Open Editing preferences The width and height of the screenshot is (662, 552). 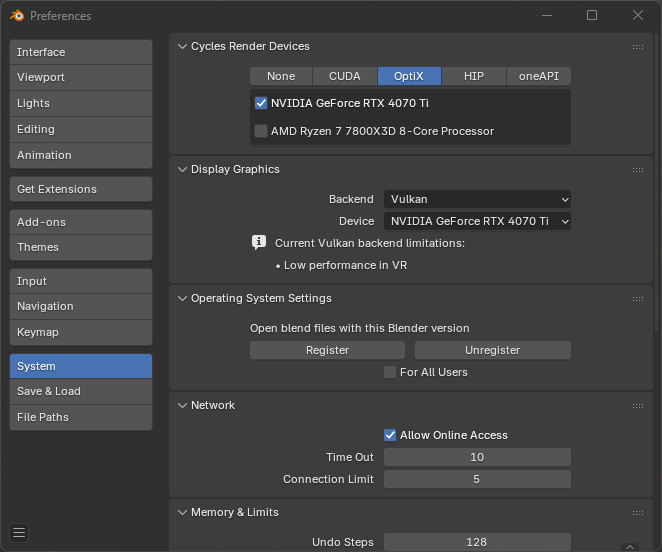(x=81, y=129)
